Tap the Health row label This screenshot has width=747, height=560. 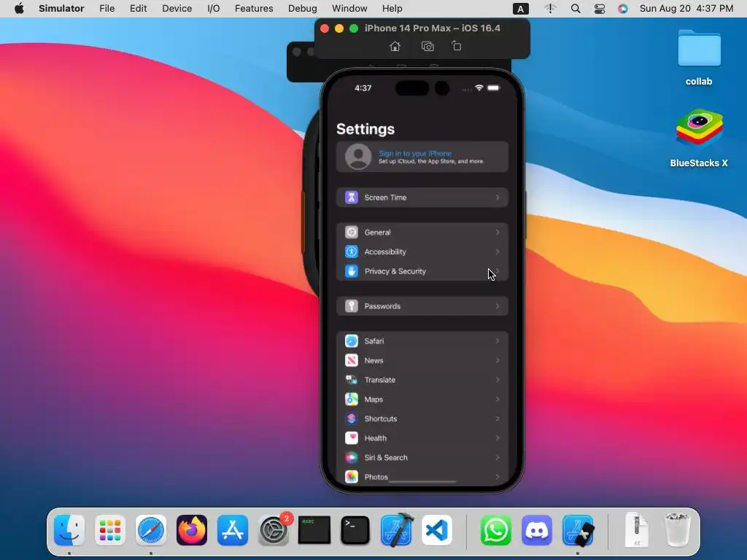click(376, 438)
